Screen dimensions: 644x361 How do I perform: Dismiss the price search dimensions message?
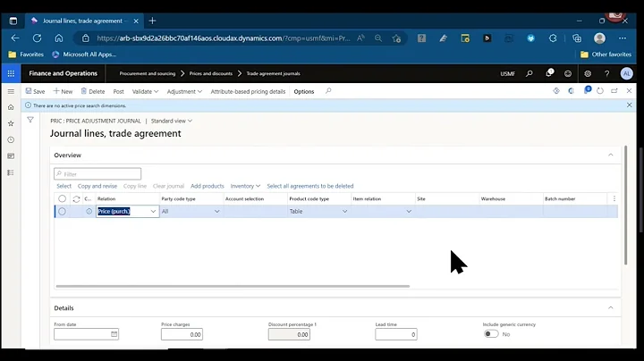(x=629, y=105)
